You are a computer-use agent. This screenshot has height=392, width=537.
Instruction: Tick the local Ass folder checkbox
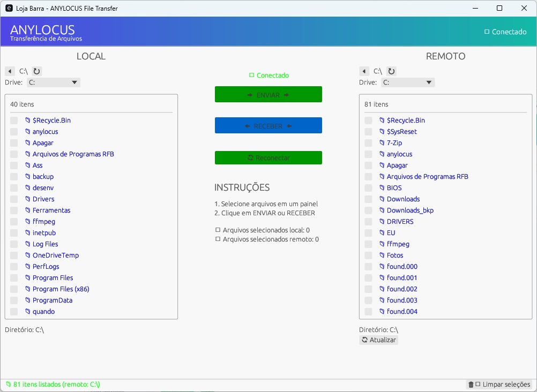pyautogui.click(x=14, y=165)
